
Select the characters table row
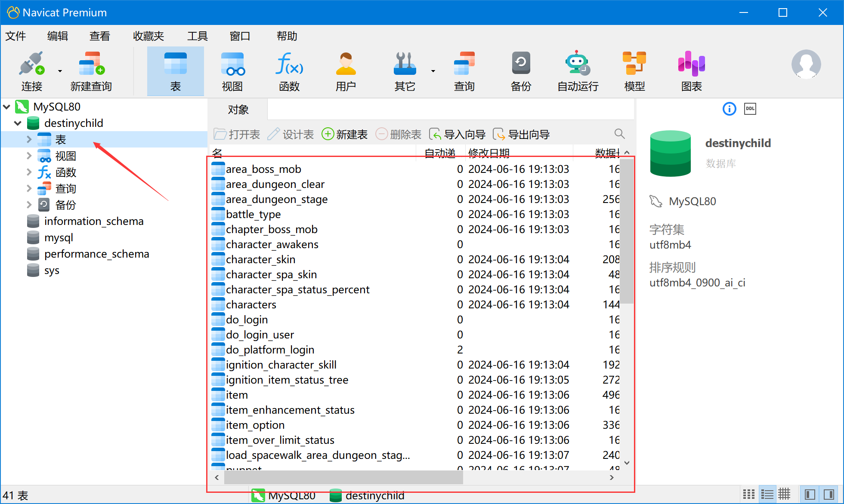tap(251, 304)
